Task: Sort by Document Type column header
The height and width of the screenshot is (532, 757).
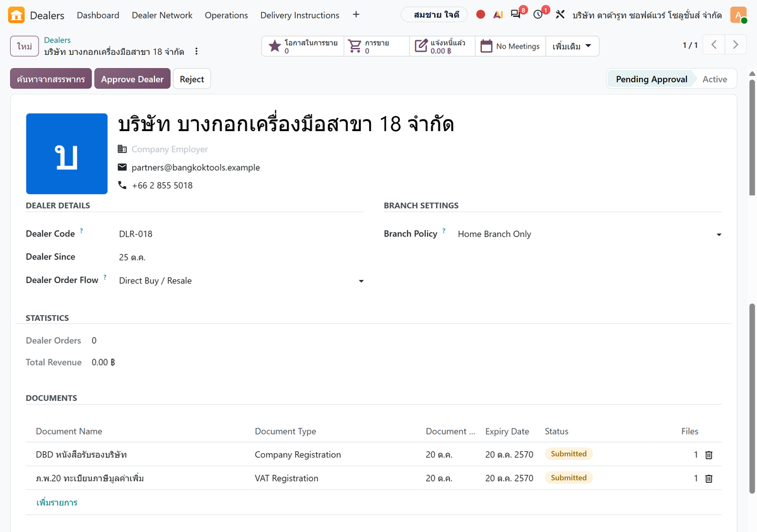Action: tap(285, 431)
